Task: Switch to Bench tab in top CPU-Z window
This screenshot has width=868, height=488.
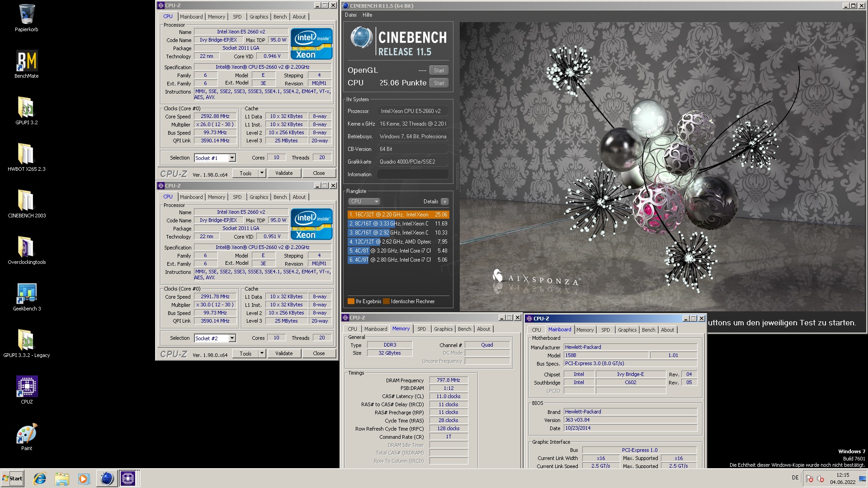Action: [x=280, y=17]
